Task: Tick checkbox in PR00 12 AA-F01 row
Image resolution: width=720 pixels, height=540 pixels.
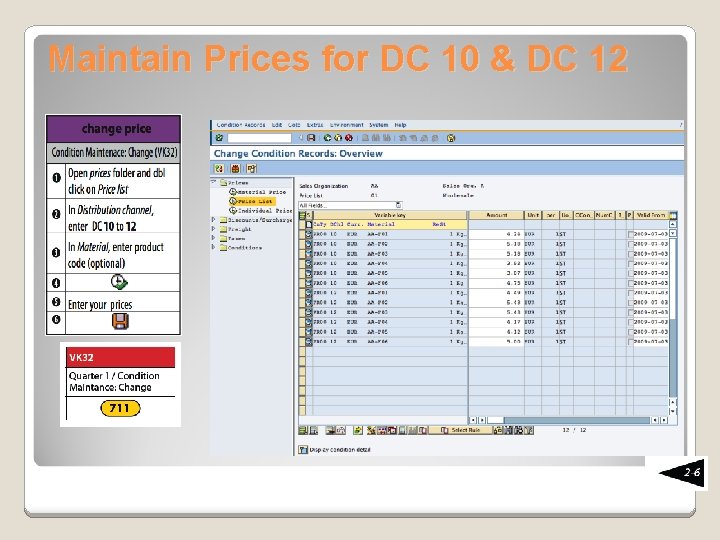Action: tap(630, 293)
